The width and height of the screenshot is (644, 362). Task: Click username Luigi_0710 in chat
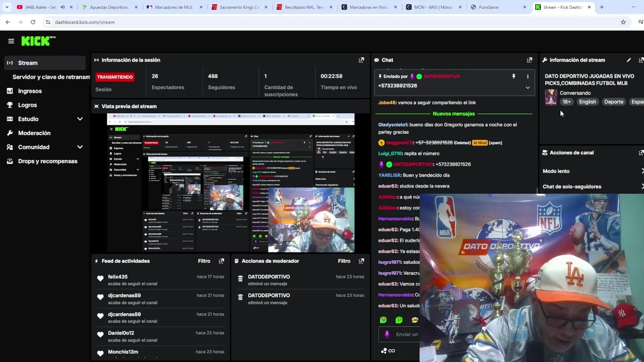click(x=390, y=153)
